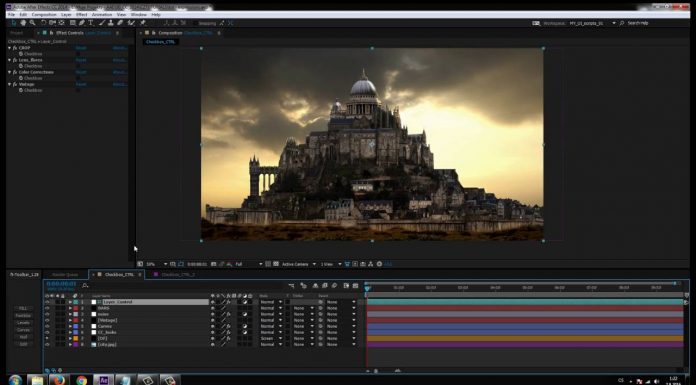This screenshot has height=385, width=696.
Task: Open the Workspace dropdown
Action: pyautogui.click(x=593, y=23)
